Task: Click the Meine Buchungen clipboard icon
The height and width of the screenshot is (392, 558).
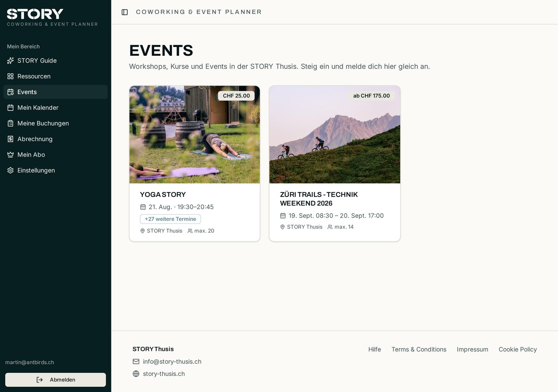Action: click(x=10, y=123)
